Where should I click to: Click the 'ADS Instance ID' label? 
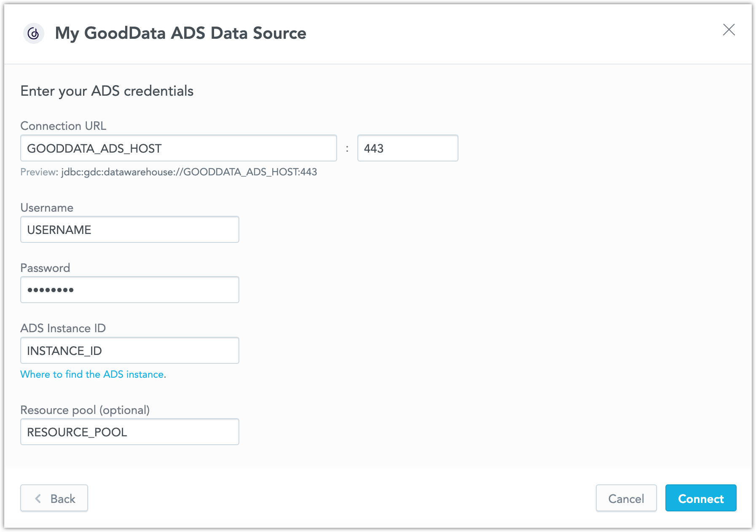coord(63,328)
